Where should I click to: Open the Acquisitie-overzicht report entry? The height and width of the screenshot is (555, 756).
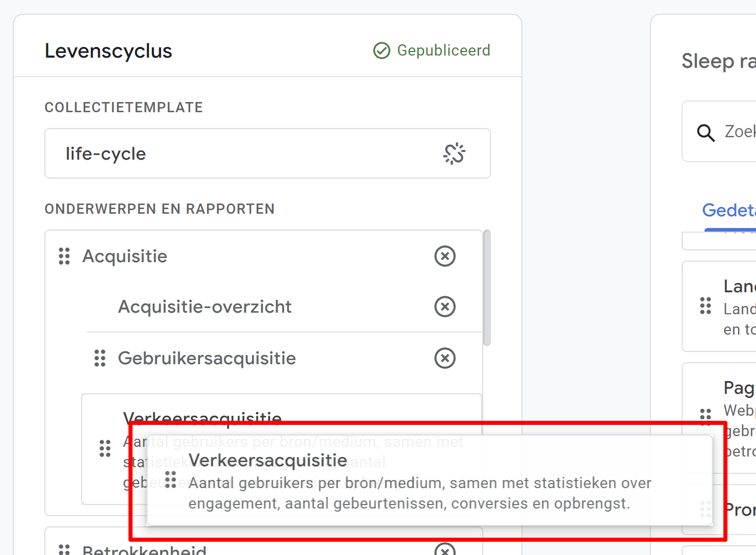204,307
